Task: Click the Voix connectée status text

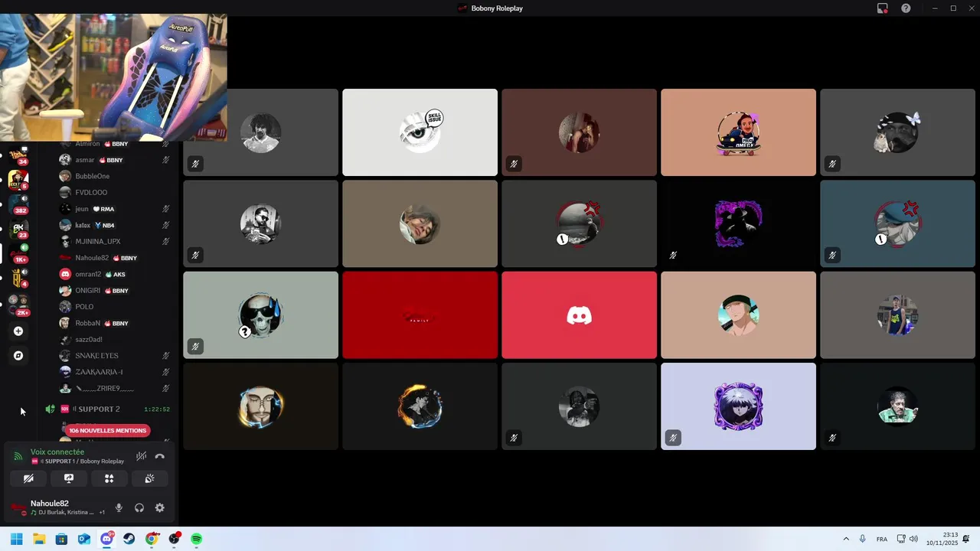Action: pyautogui.click(x=57, y=452)
